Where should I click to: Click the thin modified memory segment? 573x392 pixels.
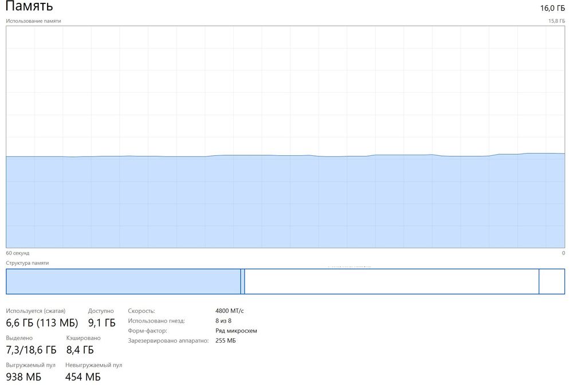[x=242, y=281]
